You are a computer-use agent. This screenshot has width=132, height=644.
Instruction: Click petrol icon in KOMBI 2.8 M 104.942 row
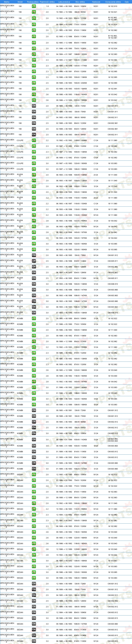(x=34, y=382)
